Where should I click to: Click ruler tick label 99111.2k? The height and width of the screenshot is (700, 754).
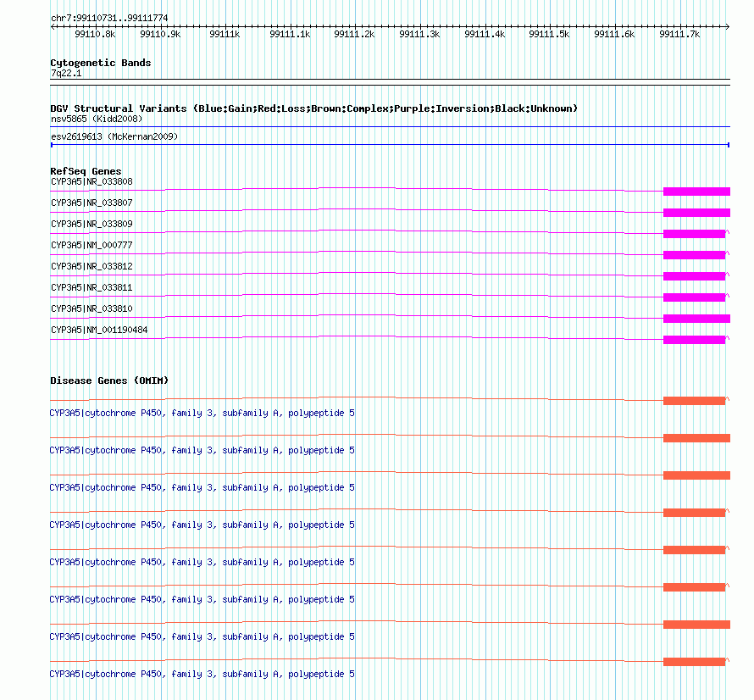[x=354, y=34]
